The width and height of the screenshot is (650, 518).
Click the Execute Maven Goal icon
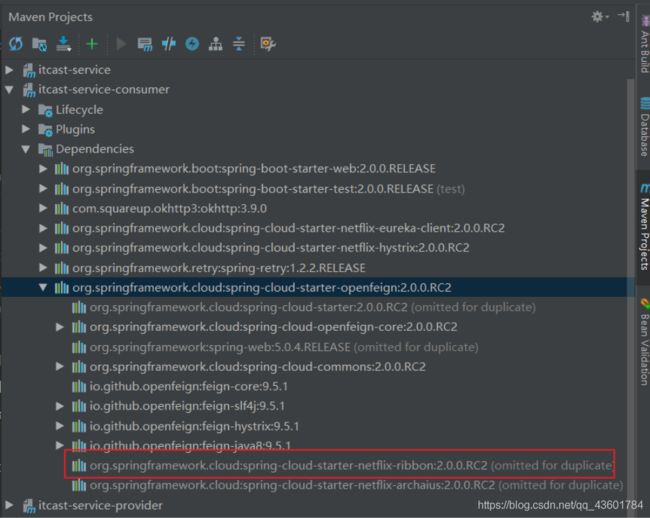145,44
